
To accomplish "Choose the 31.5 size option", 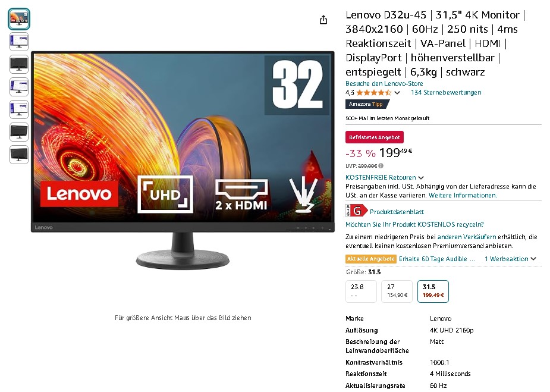I will point(433,291).
